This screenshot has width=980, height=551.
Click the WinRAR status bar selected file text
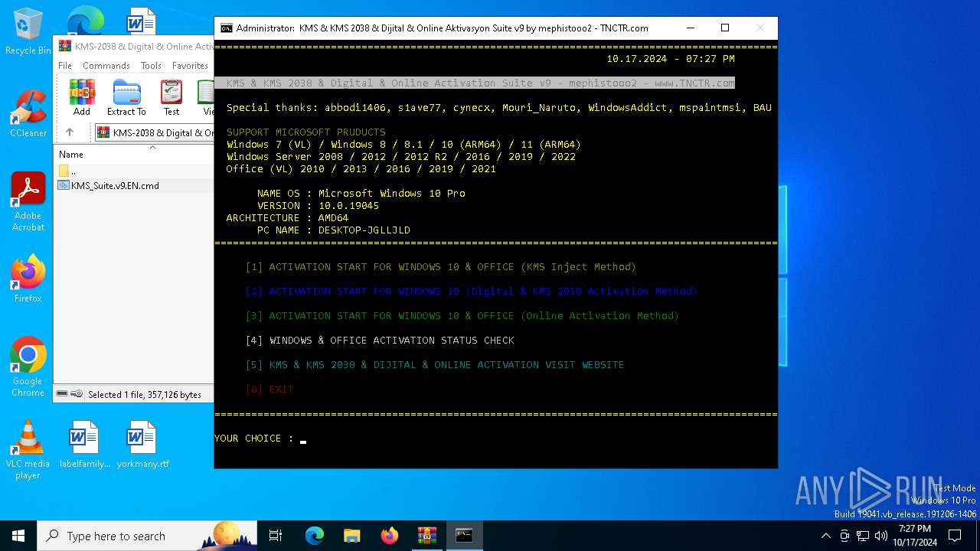click(x=145, y=395)
